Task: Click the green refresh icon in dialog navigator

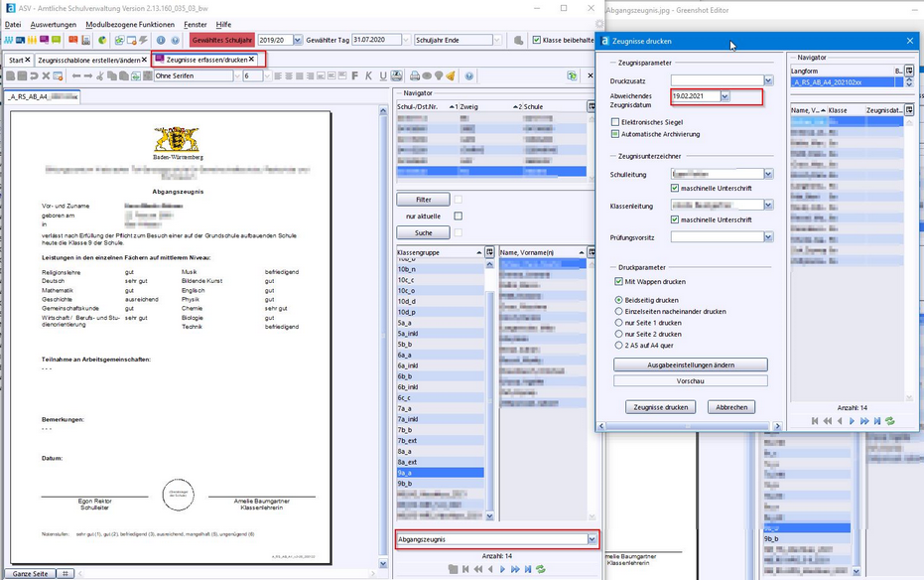Action: tap(890, 421)
